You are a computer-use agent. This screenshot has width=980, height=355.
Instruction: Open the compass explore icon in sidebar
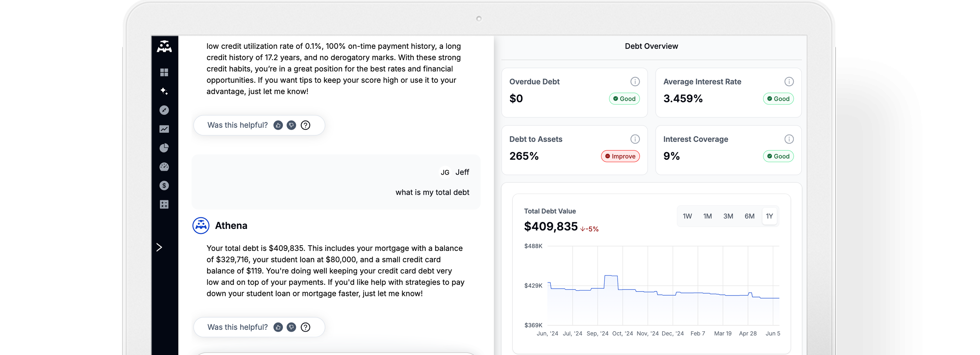coord(164,110)
